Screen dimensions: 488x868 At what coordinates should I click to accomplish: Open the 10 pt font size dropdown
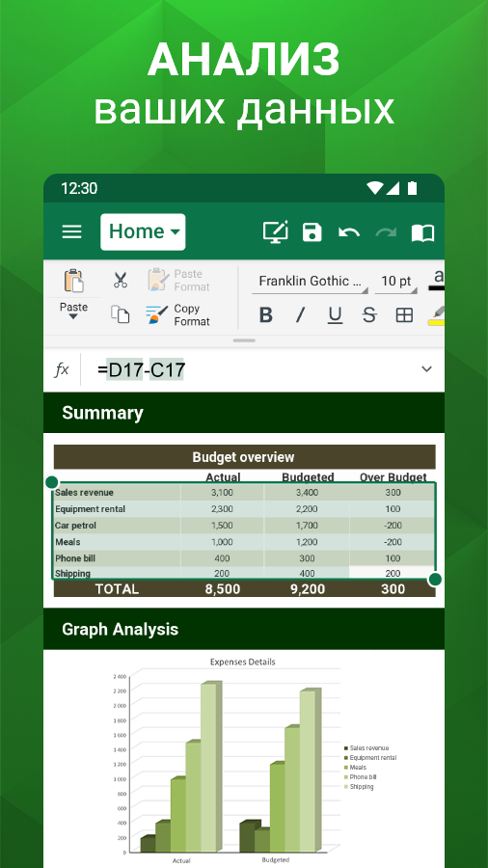(x=396, y=282)
